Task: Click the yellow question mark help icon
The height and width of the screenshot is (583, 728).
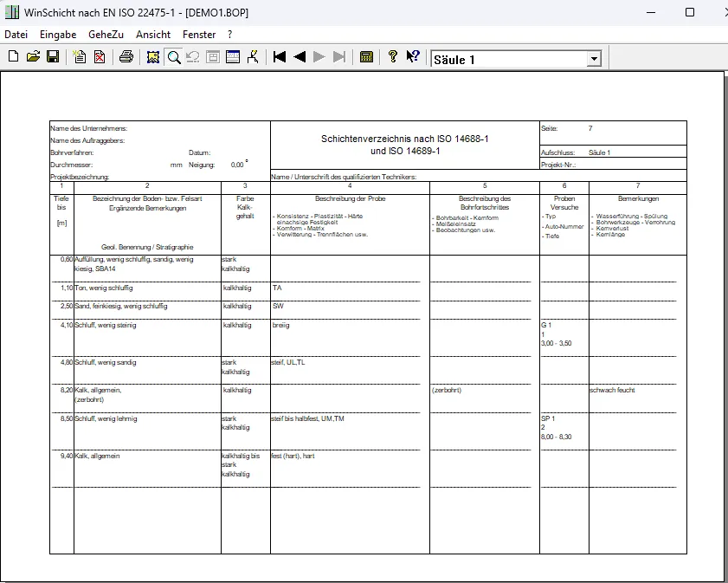Action: point(393,56)
